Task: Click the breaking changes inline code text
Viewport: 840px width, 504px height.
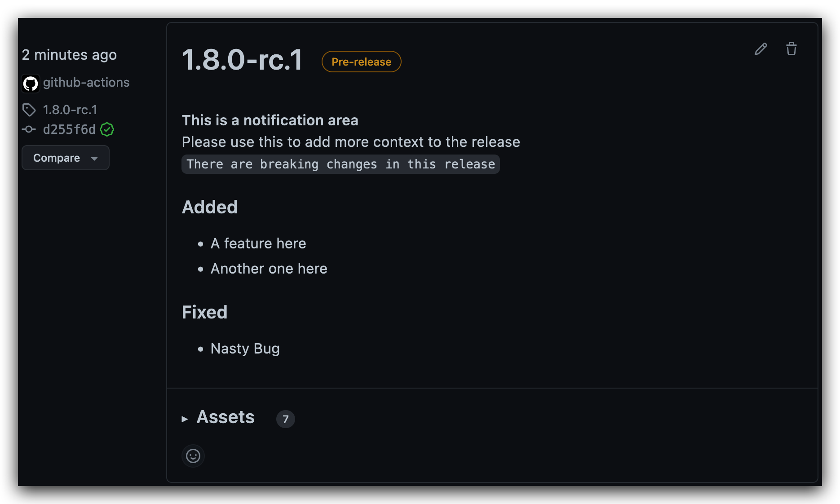Action: pos(340,164)
